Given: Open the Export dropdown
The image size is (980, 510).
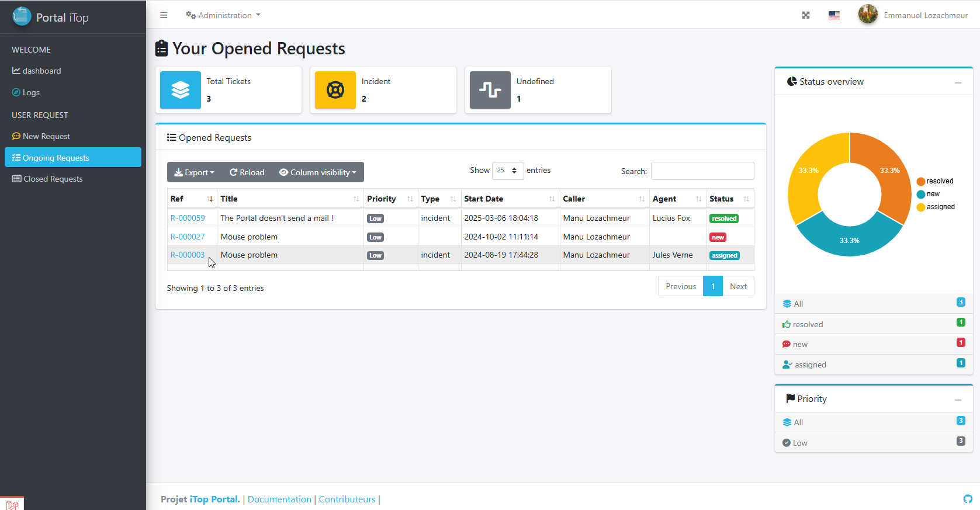Looking at the screenshot, I should (195, 172).
